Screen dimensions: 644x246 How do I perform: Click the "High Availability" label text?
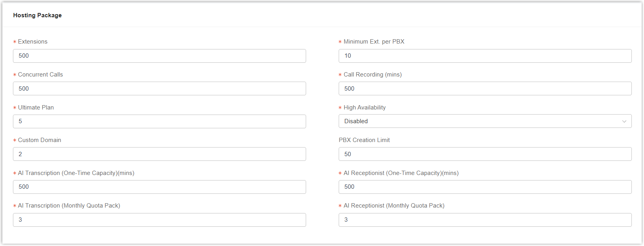[x=365, y=108]
